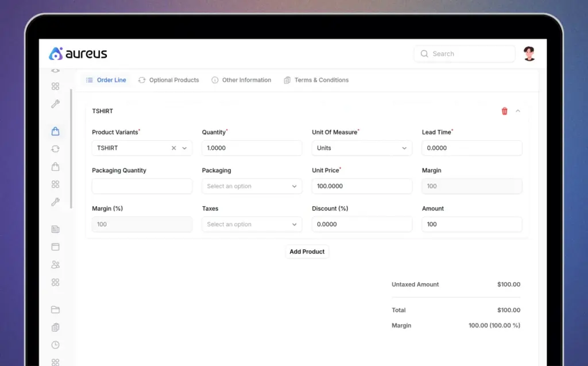The width and height of the screenshot is (588, 366).
Task: Open the sidebar clipboard icon
Action: tap(56, 327)
